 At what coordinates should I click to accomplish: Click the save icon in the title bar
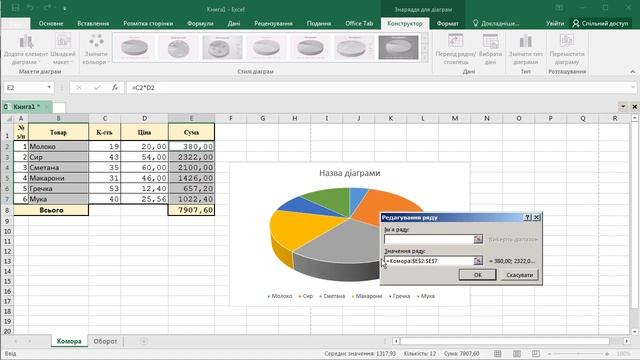[15, 8]
